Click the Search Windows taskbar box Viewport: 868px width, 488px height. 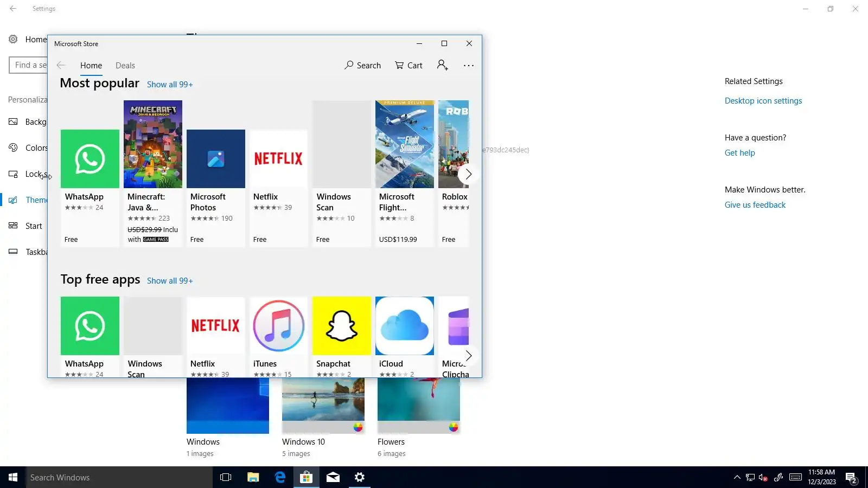coord(119,477)
